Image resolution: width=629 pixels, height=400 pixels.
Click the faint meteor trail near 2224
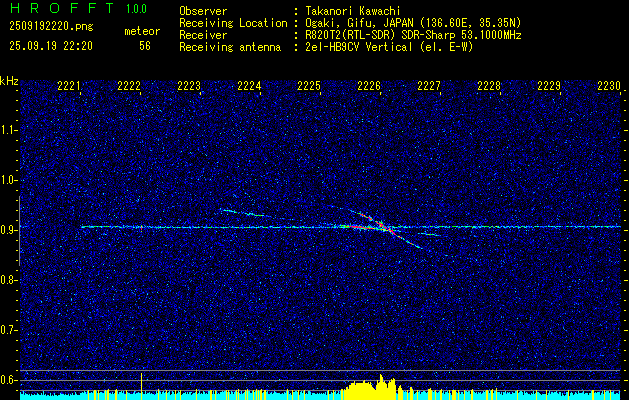pyautogui.click(x=241, y=213)
